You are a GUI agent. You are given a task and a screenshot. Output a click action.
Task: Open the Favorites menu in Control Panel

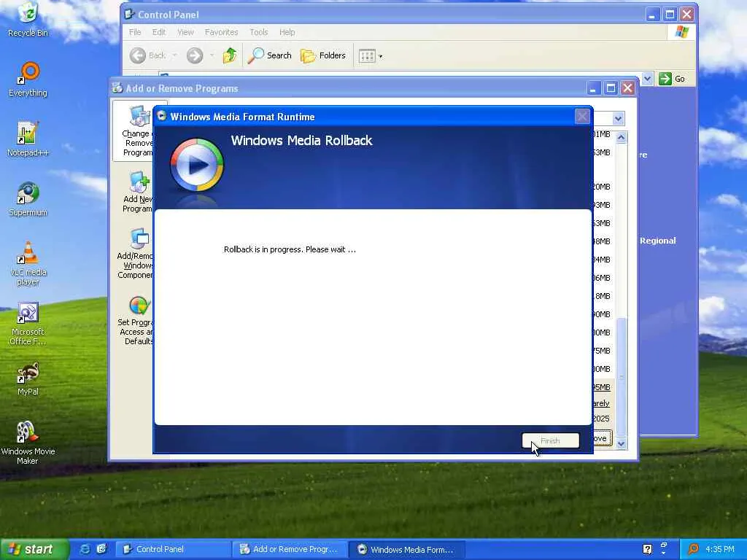tap(221, 32)
